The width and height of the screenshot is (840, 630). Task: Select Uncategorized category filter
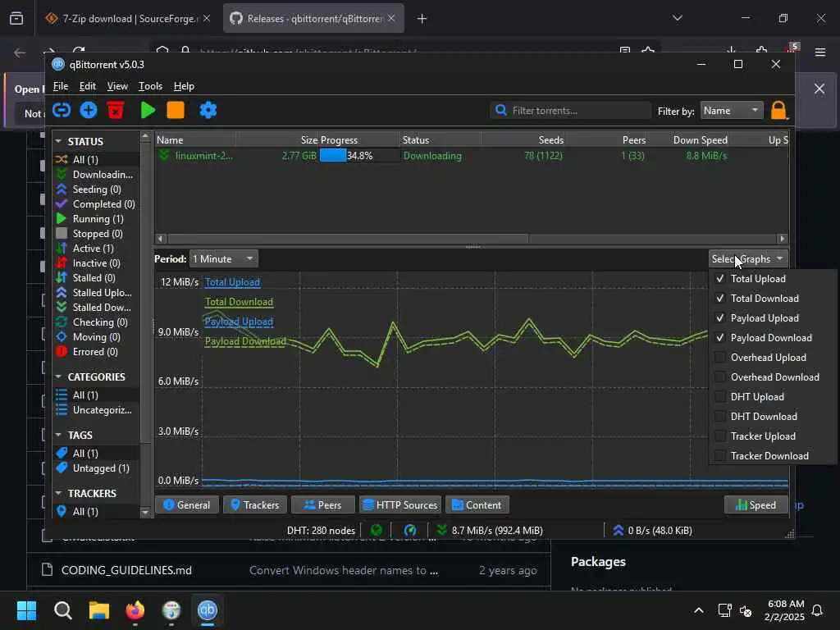95,410
